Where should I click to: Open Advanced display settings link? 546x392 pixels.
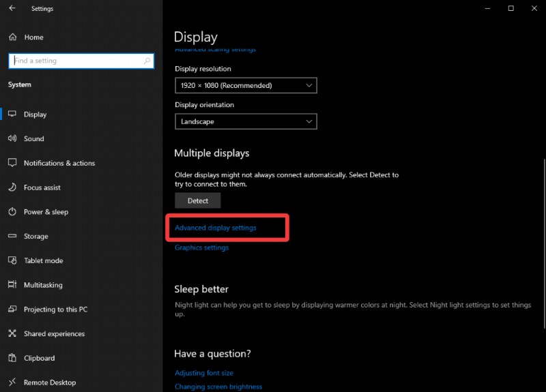coord(216,228)
